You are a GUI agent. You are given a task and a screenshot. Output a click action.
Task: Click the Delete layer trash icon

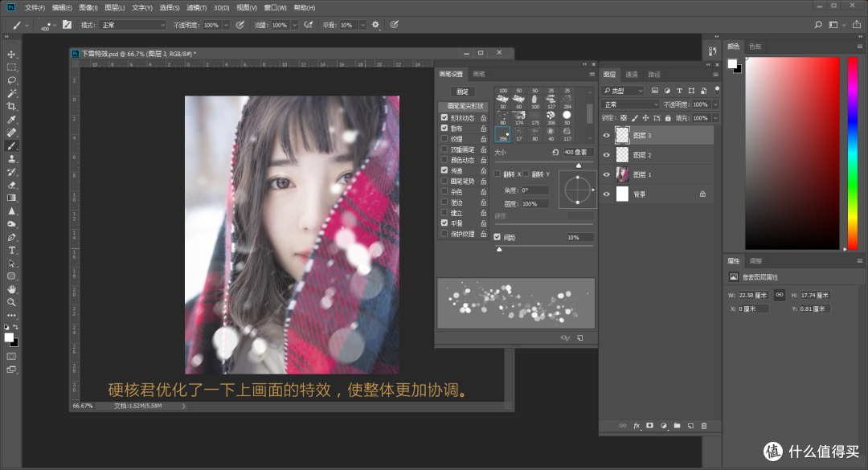(704, 425)
